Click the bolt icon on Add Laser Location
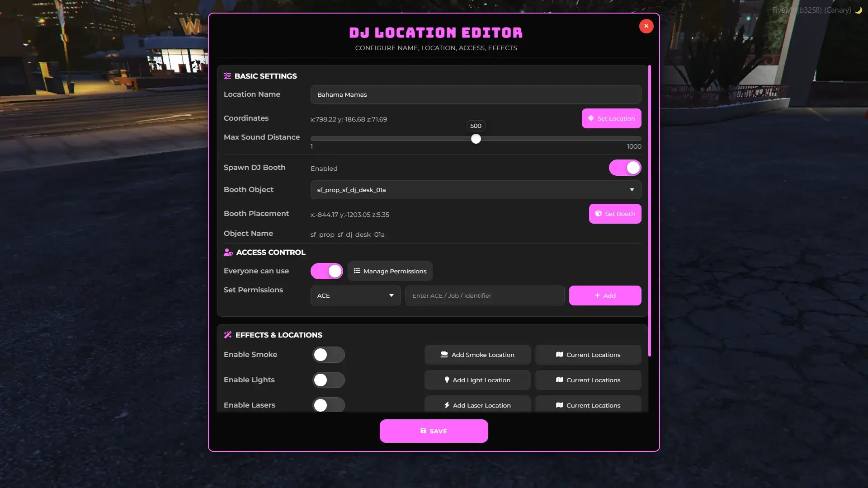 click(447, 405)
